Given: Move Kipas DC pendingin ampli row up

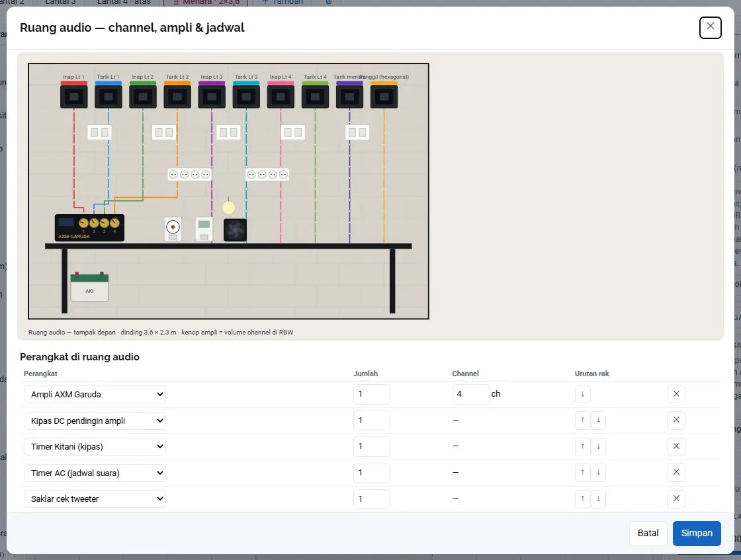Looking at the screenshot, I should (583, 420).
